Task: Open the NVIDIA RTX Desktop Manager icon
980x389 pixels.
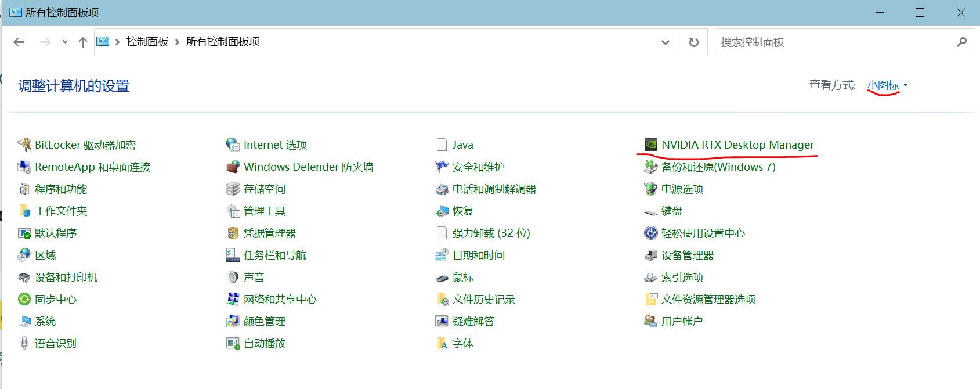Action: [x=651, y=145]
